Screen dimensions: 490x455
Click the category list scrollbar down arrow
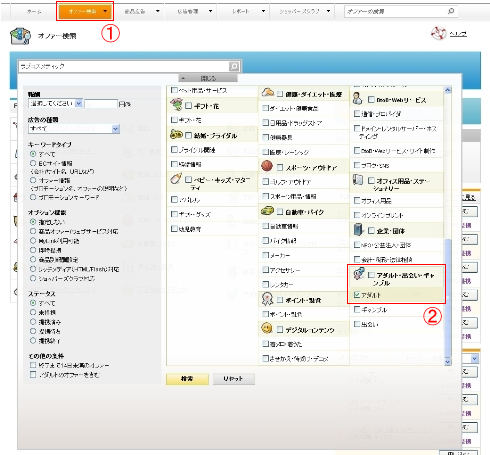click(447, 362)
